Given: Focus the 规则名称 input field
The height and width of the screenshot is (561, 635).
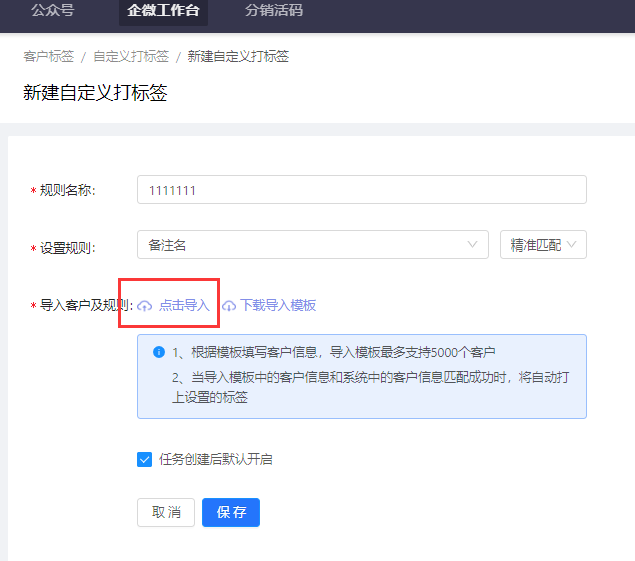Looking at the screenshot, I should 362,190.
